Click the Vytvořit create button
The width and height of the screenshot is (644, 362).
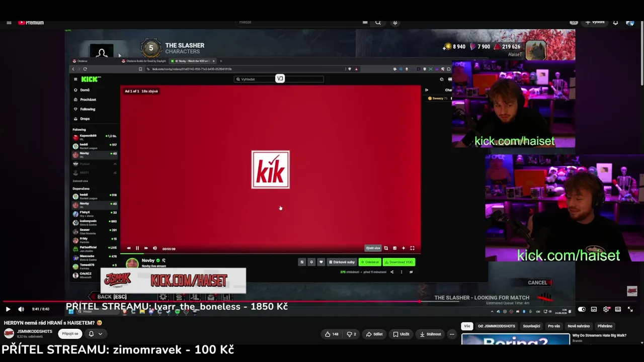coord(595,22)
